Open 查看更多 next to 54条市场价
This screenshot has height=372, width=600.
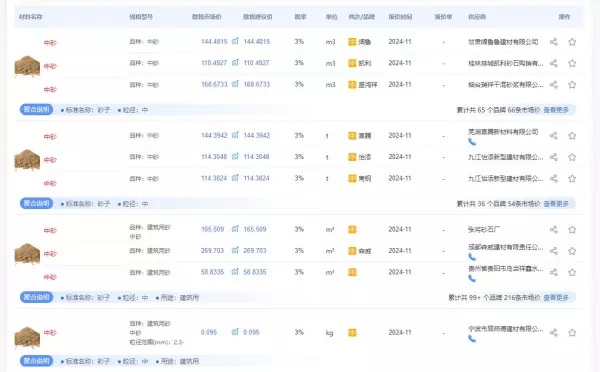tap(556, 204)
